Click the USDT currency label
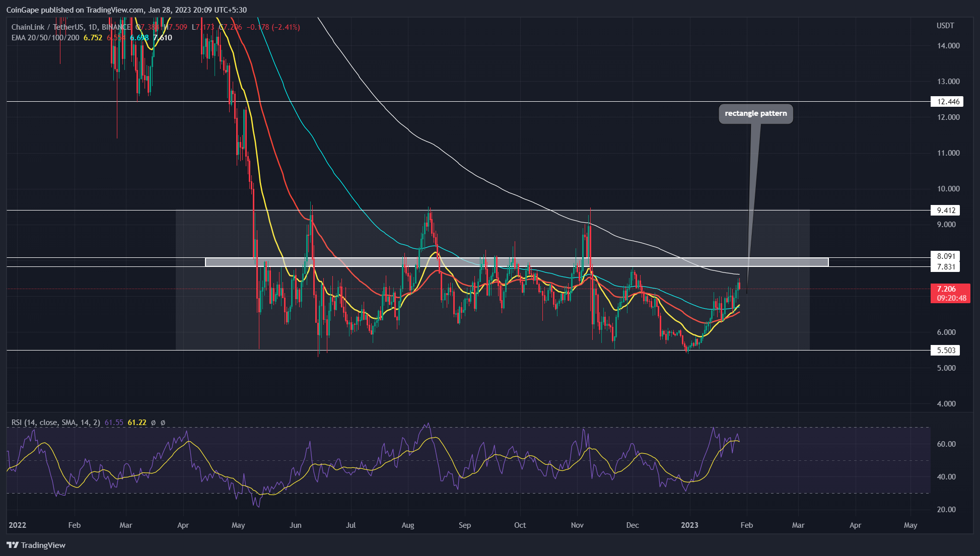This screenshot has height=556, width=980. [945, 26]
